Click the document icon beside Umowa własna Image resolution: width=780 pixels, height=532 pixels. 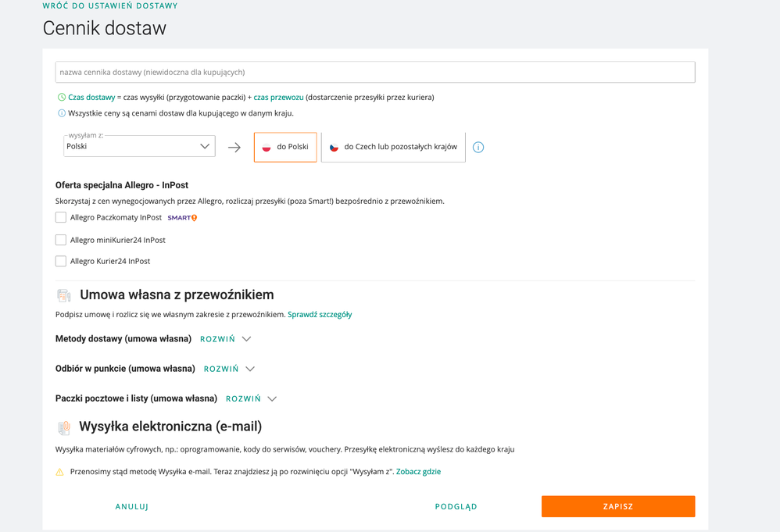(x=64, y=295)
